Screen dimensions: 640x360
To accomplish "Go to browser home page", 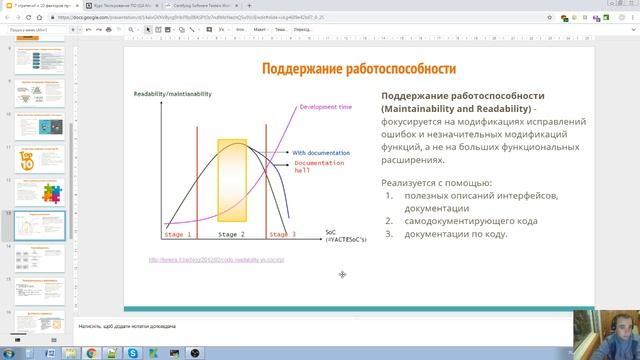I will pos(39,18).
